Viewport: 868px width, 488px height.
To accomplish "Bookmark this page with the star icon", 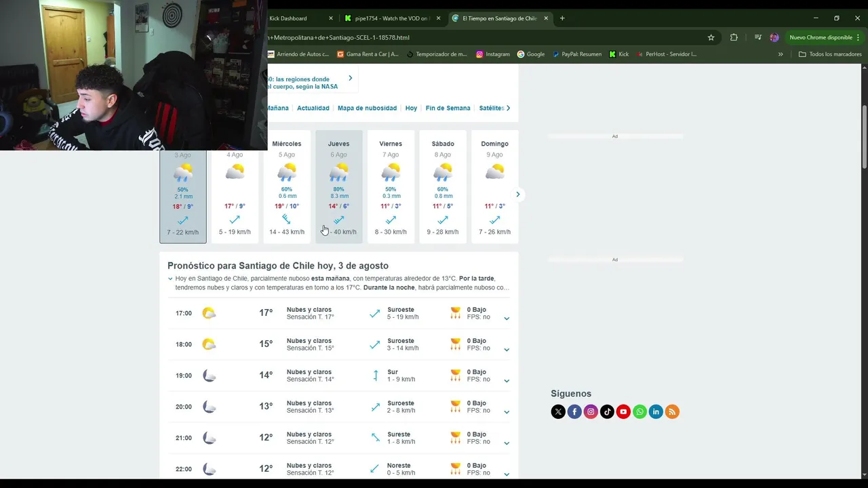I will [x=711, y=37].
